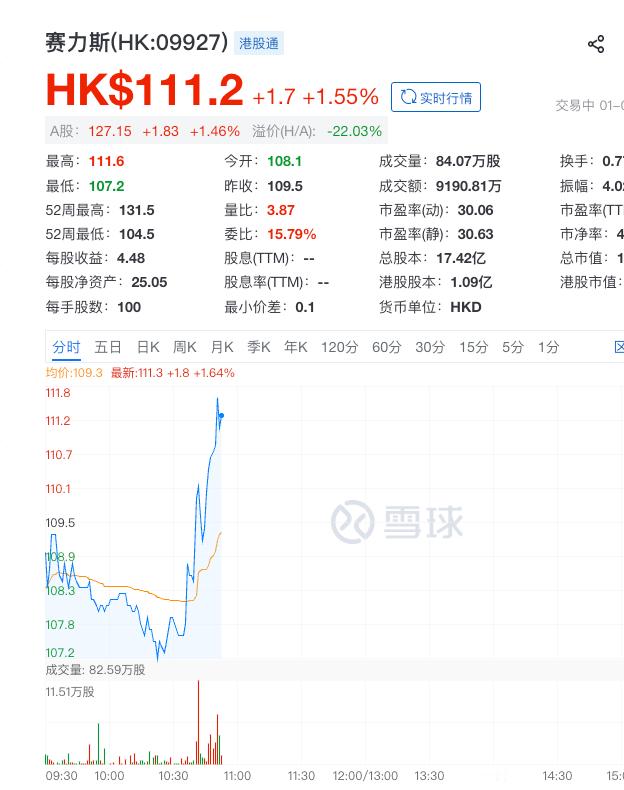
Task: Click the 最低 value 107.2
Action: [106, 186]
